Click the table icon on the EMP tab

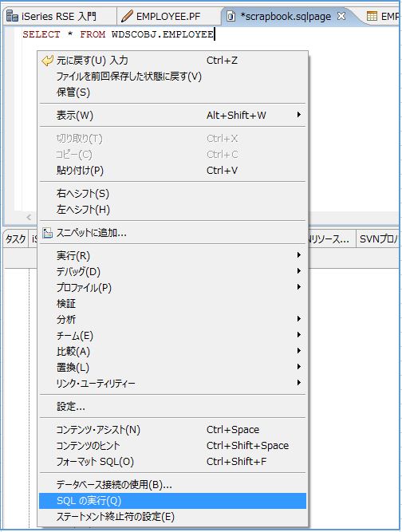[x=372, y=16]
